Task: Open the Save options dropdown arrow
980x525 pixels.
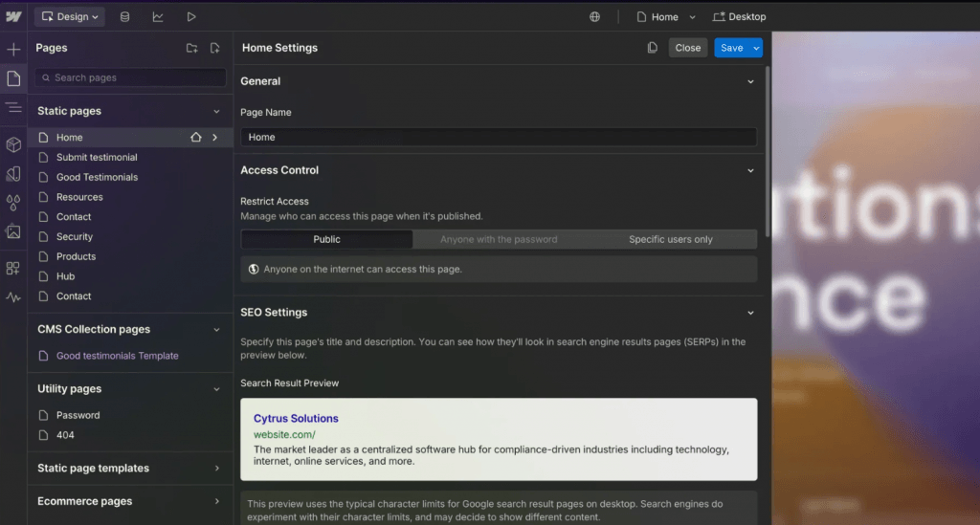Action: coord(756,48)
